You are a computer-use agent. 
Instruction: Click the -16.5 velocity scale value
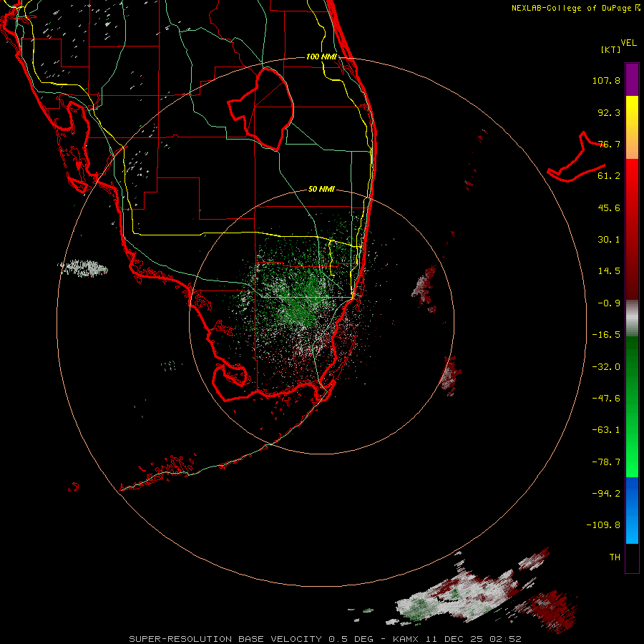coord(606,335)
